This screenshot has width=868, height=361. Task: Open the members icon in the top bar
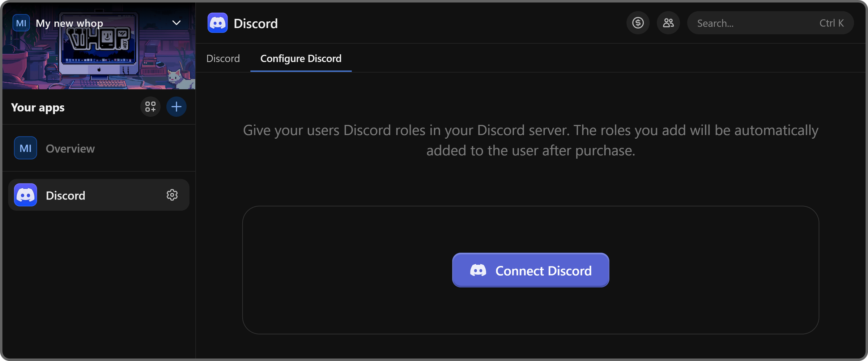tap(668, 22)
